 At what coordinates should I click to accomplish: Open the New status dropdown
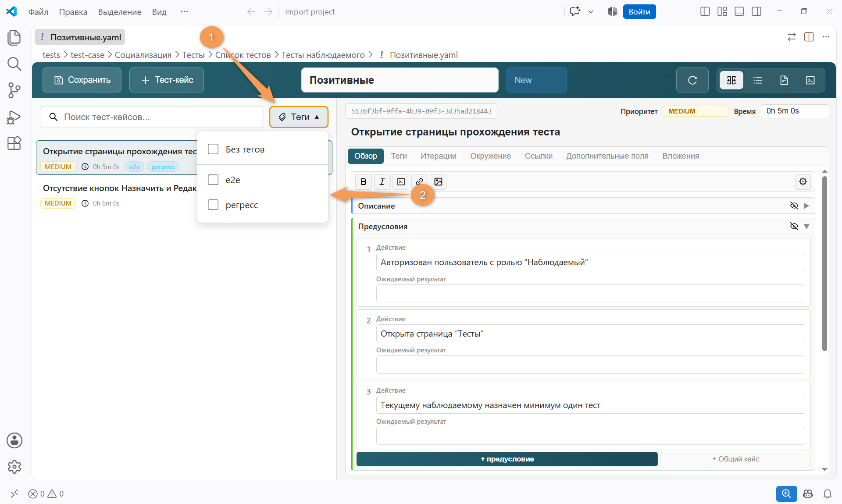tap(536, 80)
